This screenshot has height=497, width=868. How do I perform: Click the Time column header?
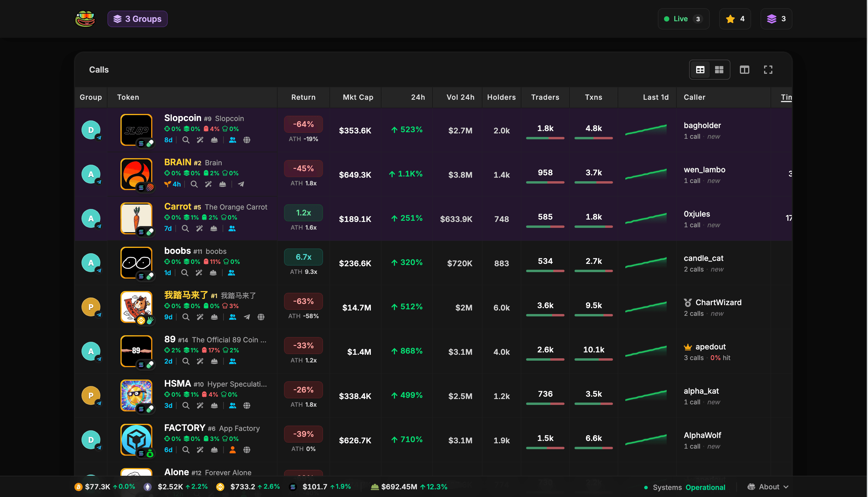787,97
